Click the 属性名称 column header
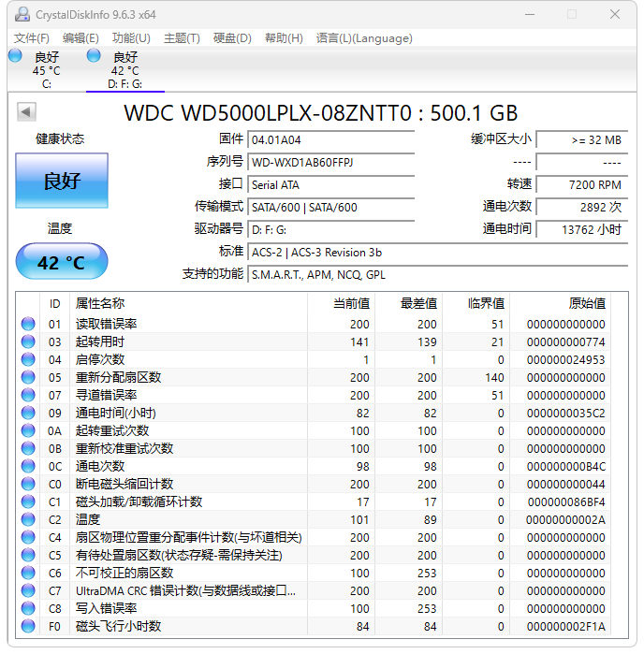 click(x=189, y=303)
